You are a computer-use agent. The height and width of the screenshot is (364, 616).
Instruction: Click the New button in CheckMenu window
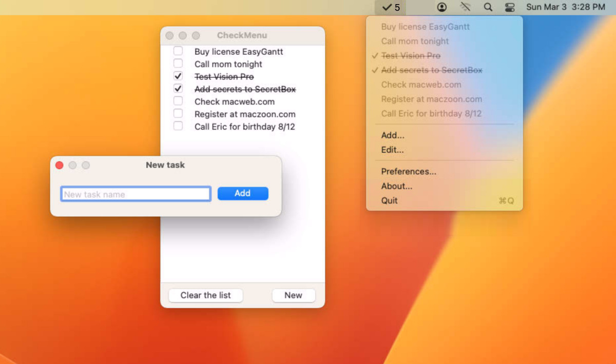(293, 295)
